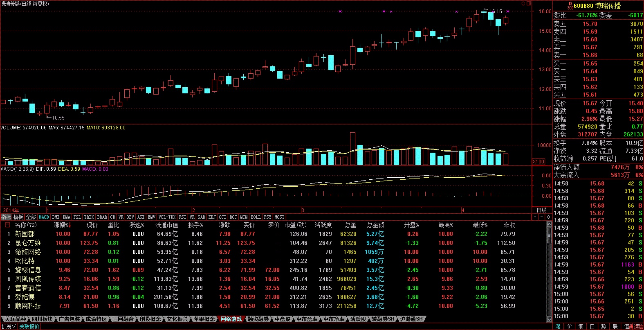Click the 卖五 price 15.70
The image size is (644, 330).
pos(590,24)
